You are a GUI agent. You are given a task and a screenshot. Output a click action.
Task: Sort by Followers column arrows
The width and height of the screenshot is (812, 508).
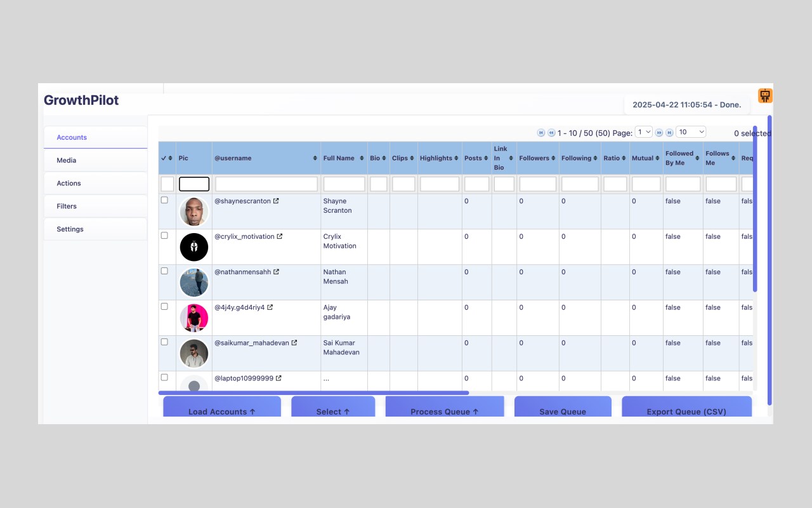[553, 158]
